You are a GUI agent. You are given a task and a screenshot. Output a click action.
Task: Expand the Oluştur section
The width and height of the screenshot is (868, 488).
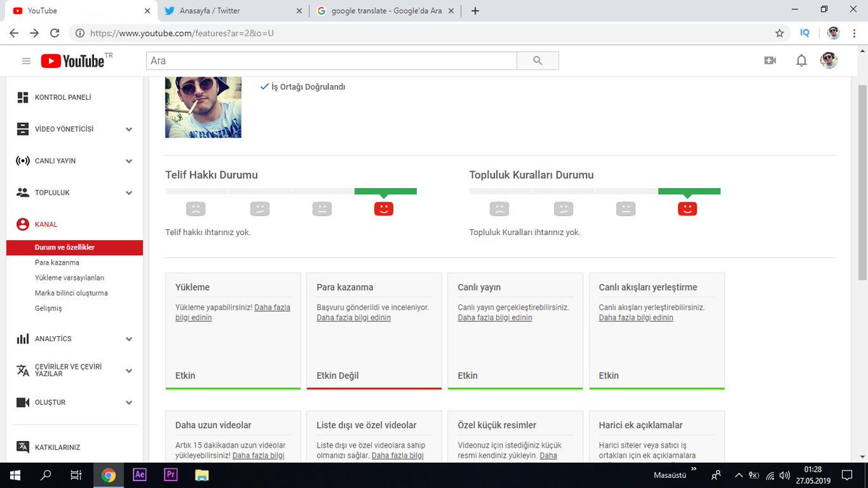pos(129,403)
